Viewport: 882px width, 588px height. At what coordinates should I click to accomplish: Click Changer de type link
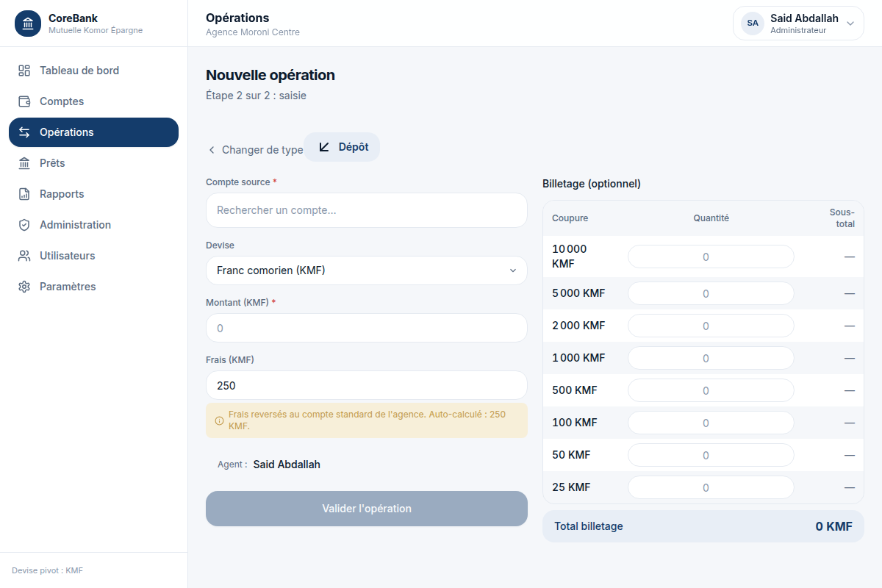coord(255,150)
